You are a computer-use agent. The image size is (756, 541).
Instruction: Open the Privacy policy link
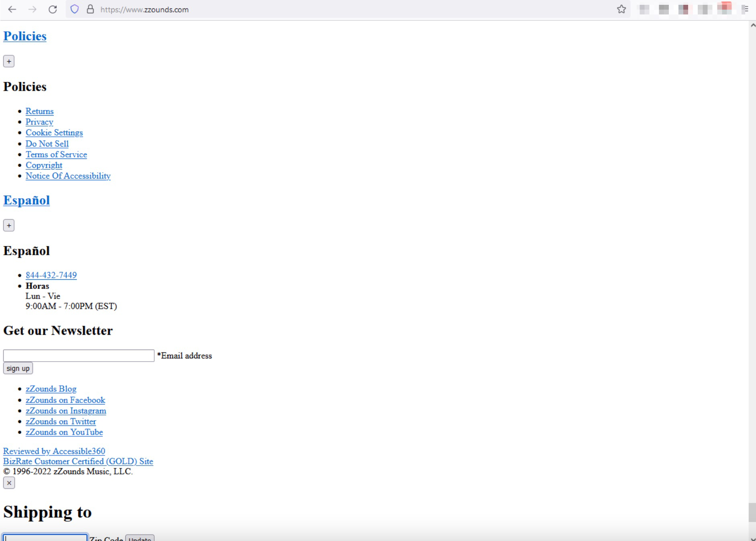coord(39,122)
